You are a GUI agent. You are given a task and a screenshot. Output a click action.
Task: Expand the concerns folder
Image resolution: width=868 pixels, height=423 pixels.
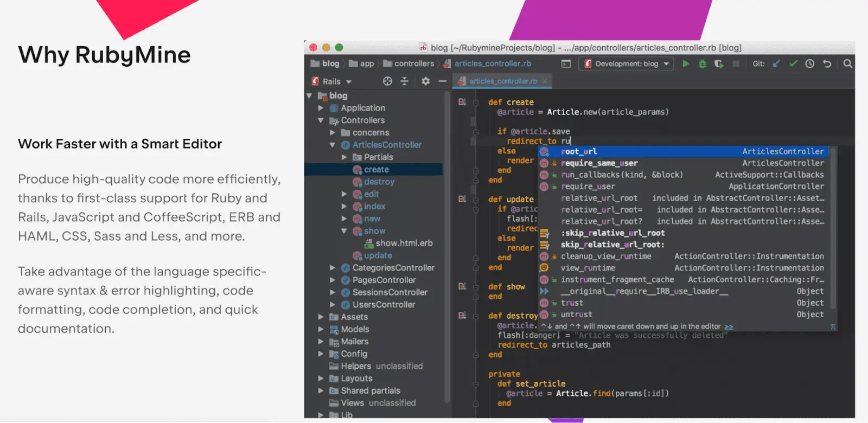click(333, 133)
